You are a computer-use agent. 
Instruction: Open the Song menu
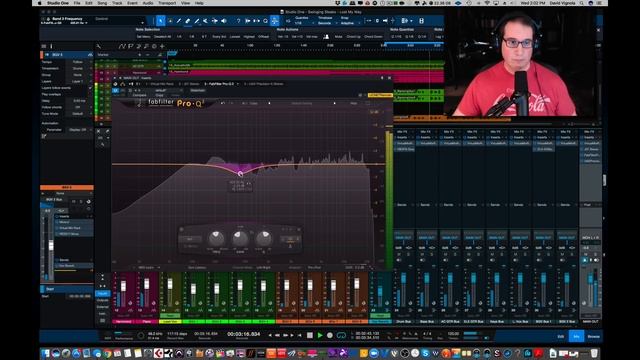tap(102, 3)
